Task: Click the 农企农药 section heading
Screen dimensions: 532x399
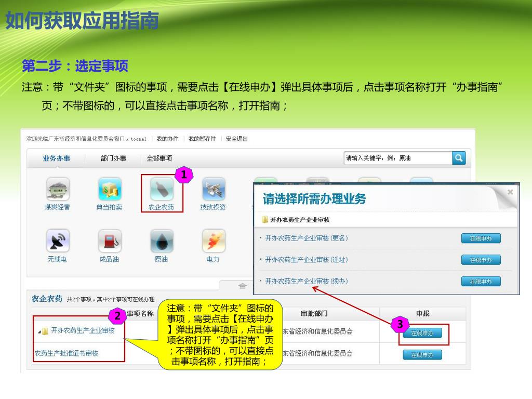Action: pyautogui.click(x=47, y=299)
